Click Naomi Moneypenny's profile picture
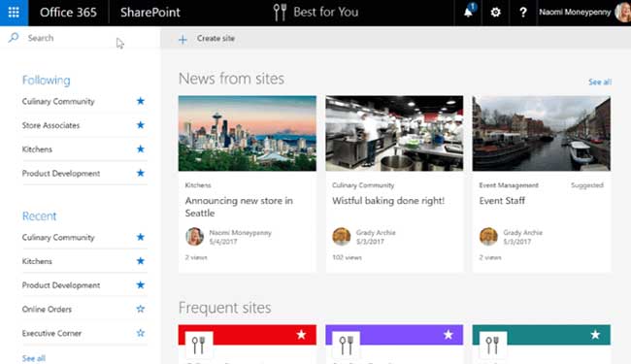Viewport: 631px width, 364px height. pyautogui.click(x=623, y=12)
